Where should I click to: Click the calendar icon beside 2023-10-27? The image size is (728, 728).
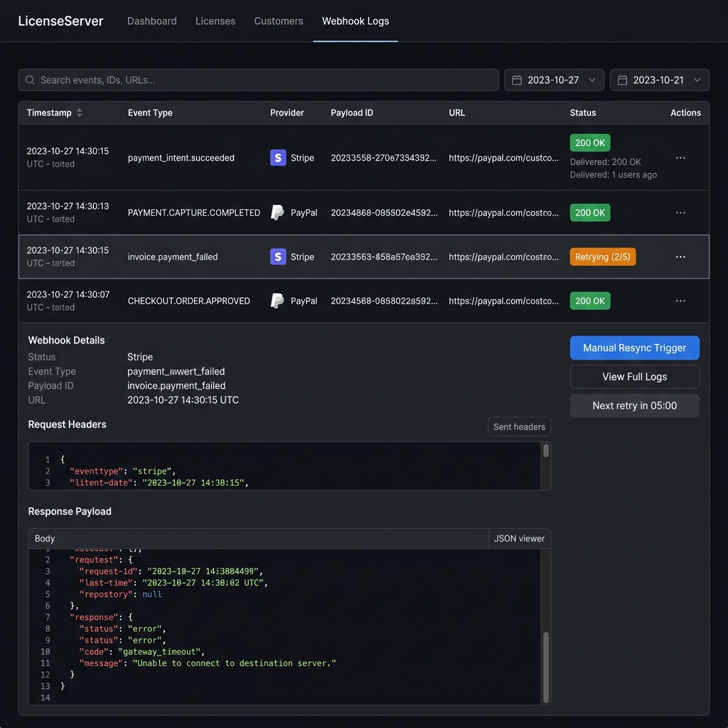click(x=517, y=80)
